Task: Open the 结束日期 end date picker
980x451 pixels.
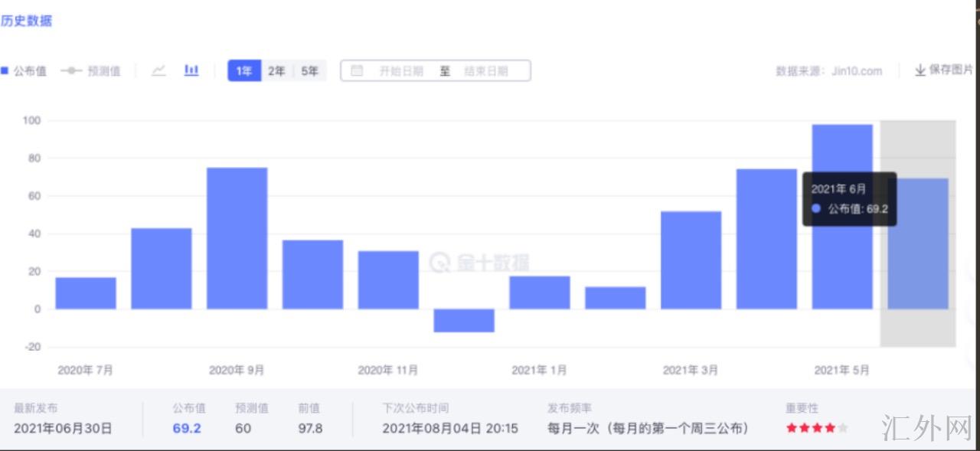Action: click(485, 71)
